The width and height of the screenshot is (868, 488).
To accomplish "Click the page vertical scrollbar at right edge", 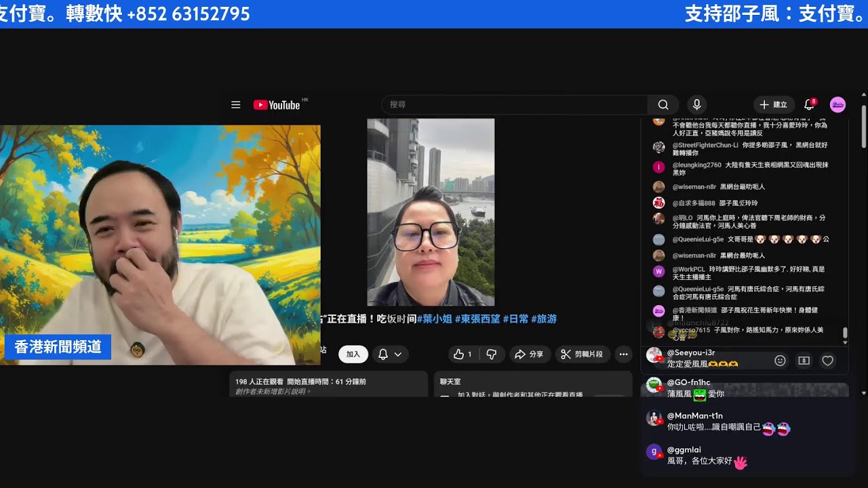I will click(x=863, y=126).
